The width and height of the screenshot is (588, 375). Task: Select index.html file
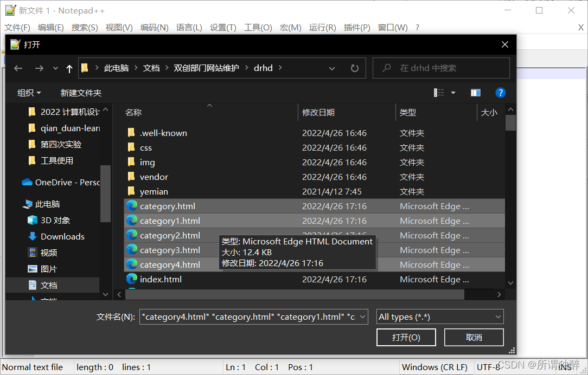tap(314, 279)
